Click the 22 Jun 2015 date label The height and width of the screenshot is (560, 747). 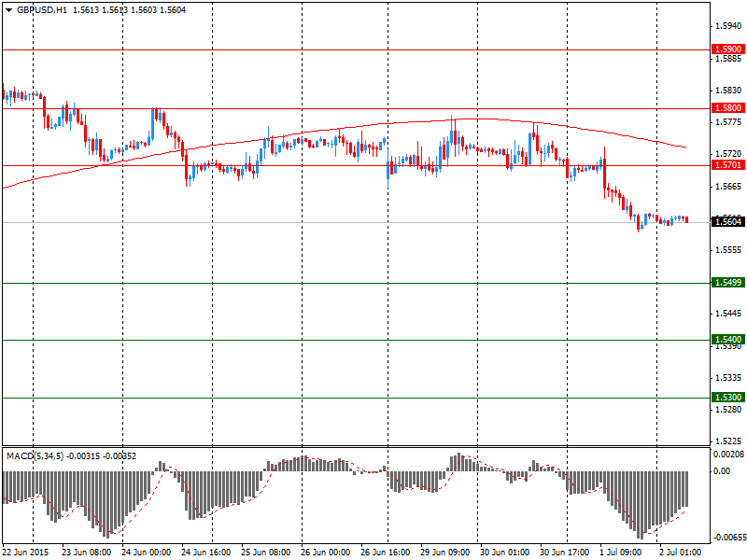(26, 553)
